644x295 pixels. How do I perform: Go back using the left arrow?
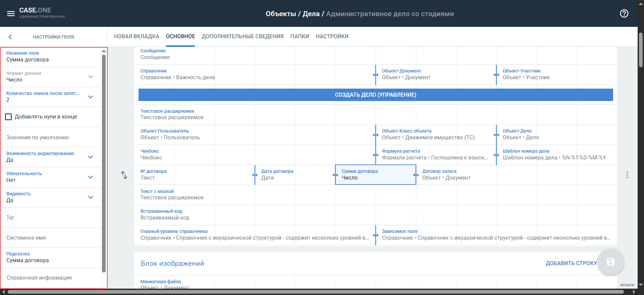tap(10, 37)
